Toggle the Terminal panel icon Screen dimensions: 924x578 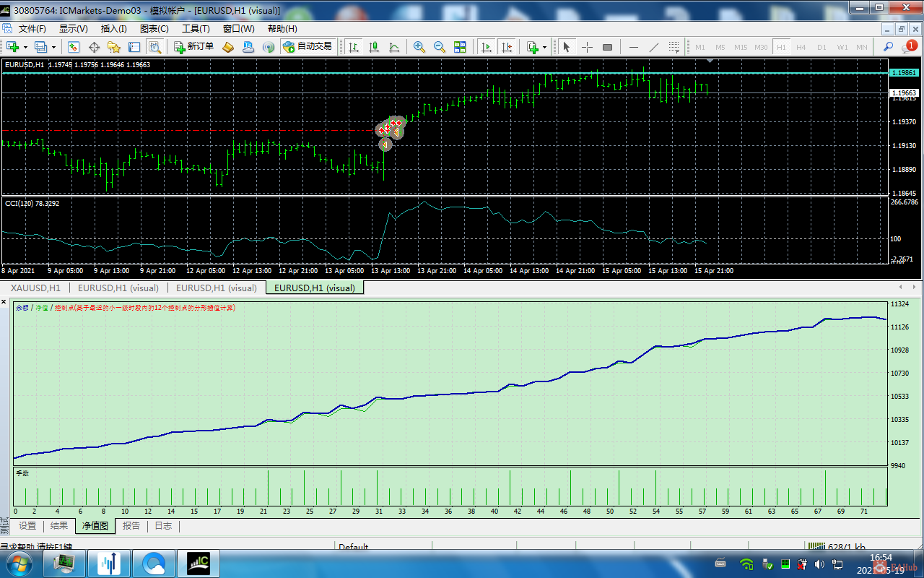tap(134, 47)
